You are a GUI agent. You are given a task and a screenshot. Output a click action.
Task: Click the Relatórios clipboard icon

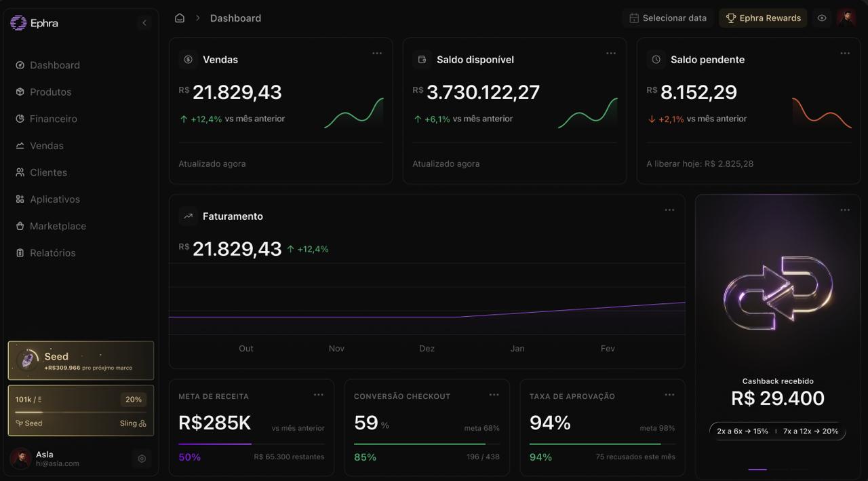(x=20, y=252)
